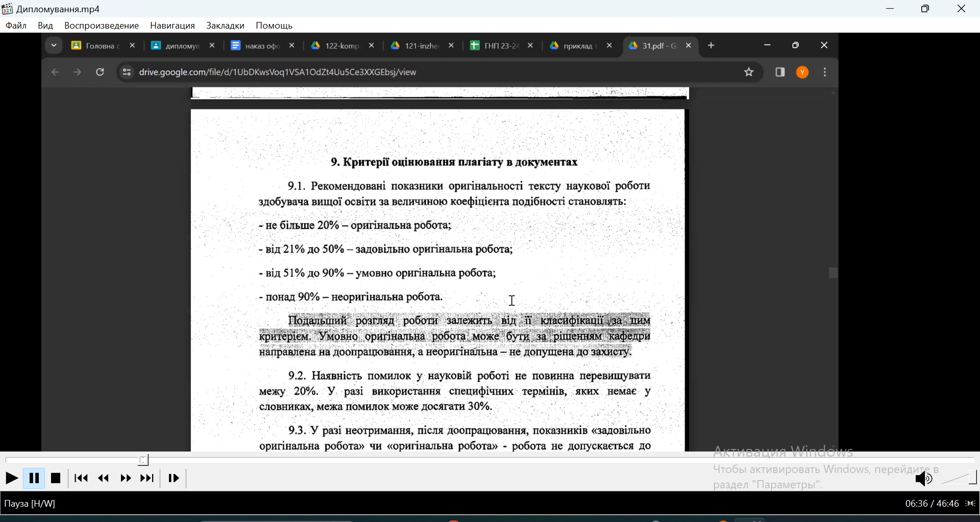Image resolution: width=980 pixels, height=522 pixels.
Task: Minimize the browser window in the video
Action: pos(768,45)
